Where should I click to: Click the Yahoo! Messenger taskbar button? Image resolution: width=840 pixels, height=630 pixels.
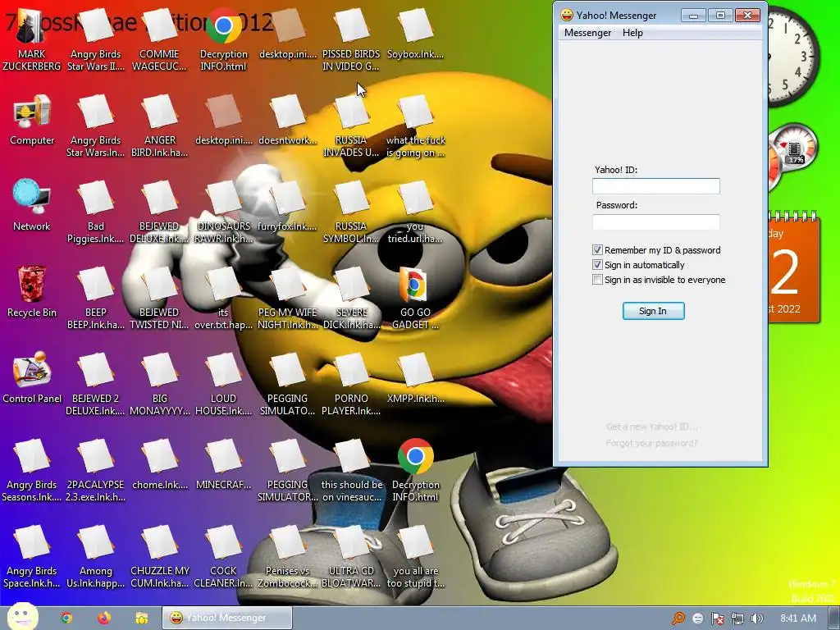(x=227, y=618)
